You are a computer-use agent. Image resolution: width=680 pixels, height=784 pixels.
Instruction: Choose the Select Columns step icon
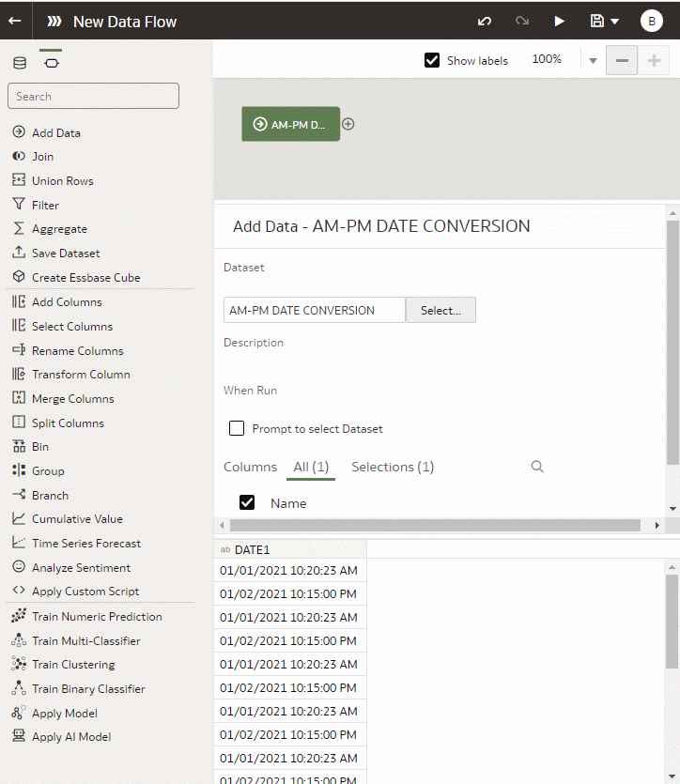click(19, 326)
